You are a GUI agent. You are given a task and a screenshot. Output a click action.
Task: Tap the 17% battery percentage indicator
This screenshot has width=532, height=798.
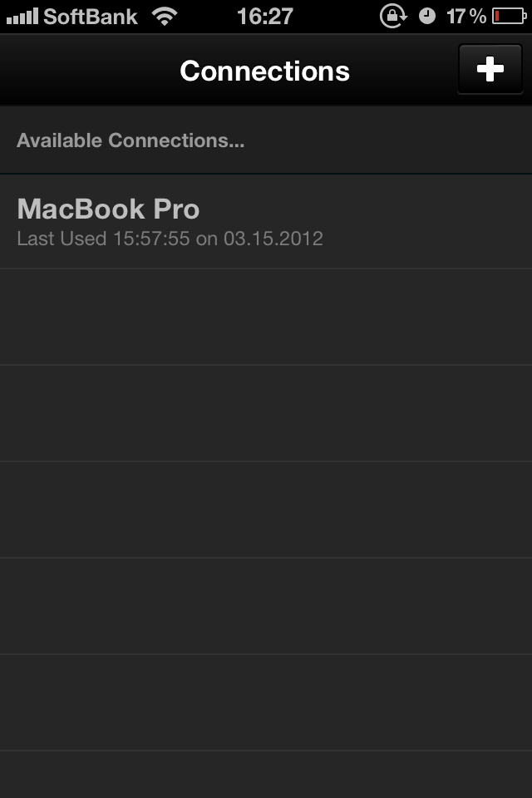pyautogui.click(x=465, y=14)
